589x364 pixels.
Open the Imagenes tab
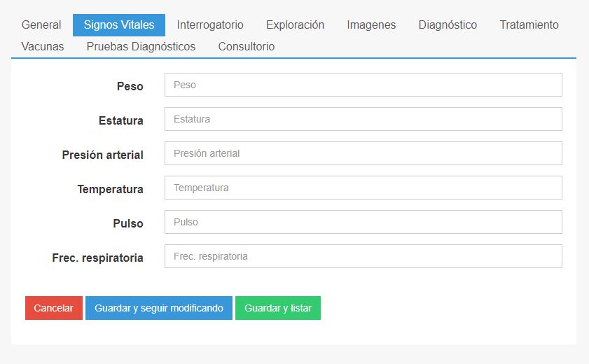(371, 24)
